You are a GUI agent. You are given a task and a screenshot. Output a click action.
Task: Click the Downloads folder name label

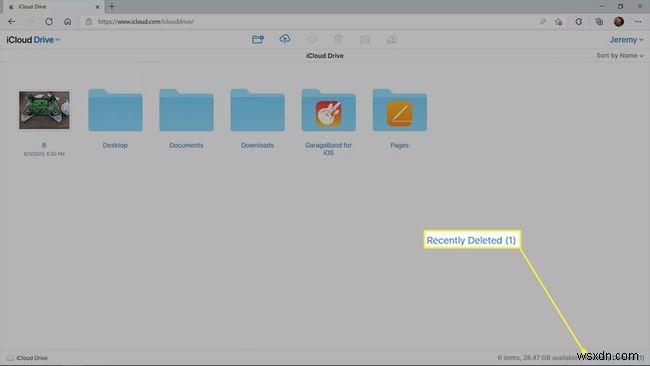point(257,145)
